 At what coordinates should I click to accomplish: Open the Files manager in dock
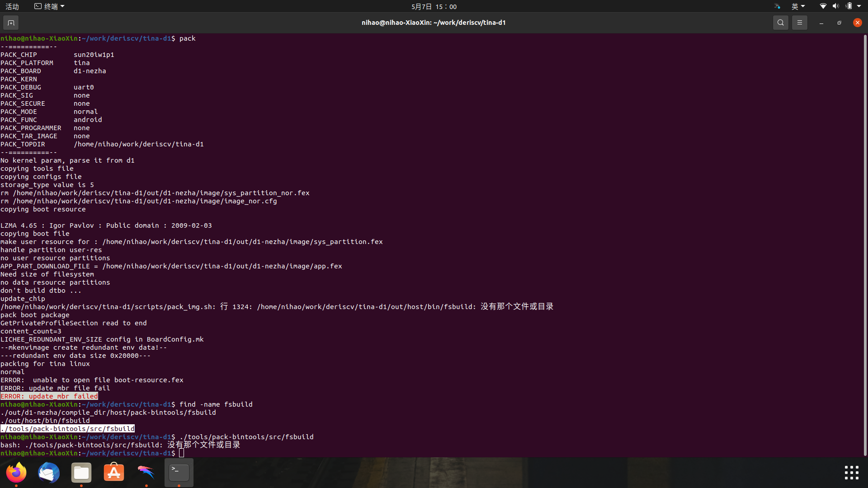(x=81, y=473)
